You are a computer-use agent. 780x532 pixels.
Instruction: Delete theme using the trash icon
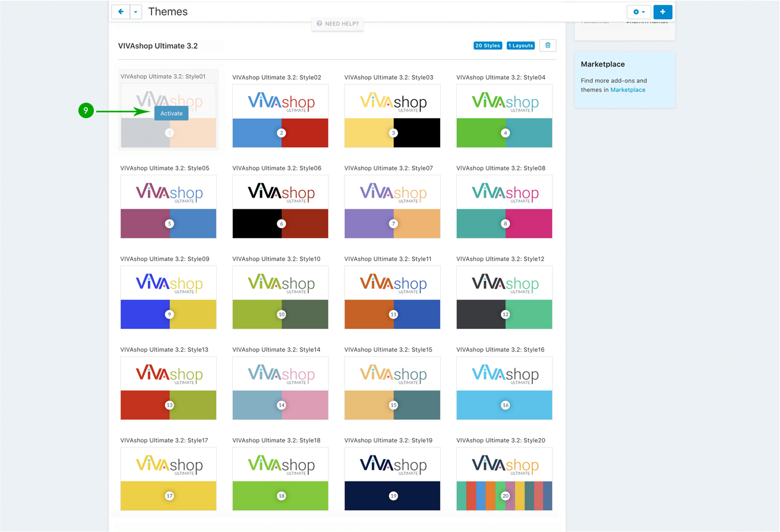(x=548, y=46)
